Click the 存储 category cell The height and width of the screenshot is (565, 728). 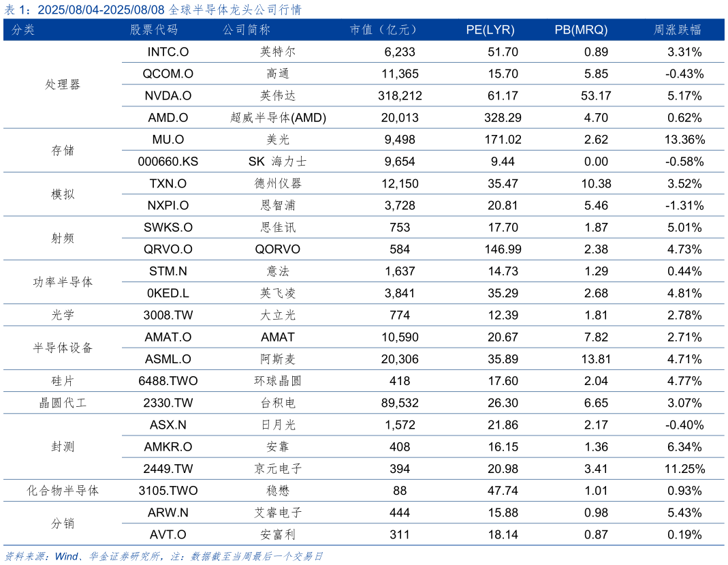[63, 151]
